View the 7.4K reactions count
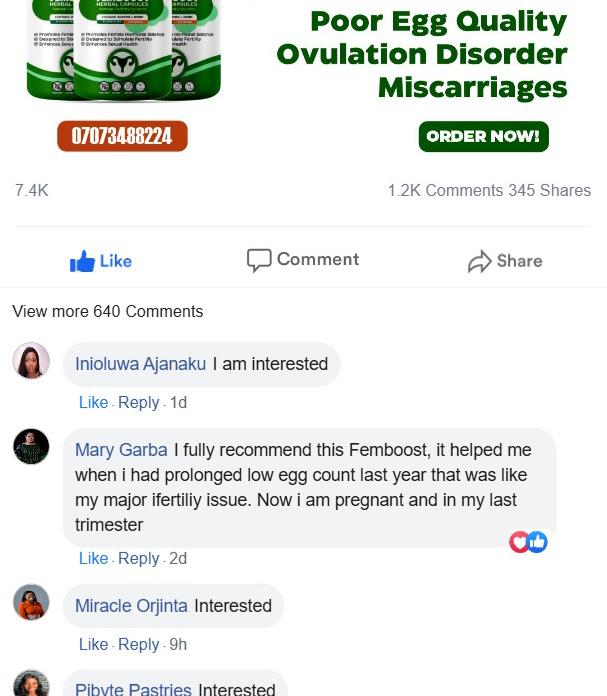The image size is (607, 696). (31, 190)
